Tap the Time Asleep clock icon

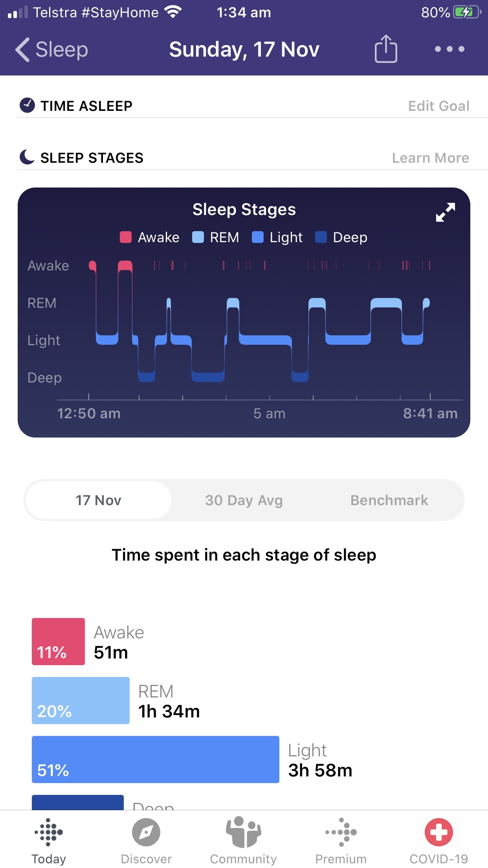[27, 105]
